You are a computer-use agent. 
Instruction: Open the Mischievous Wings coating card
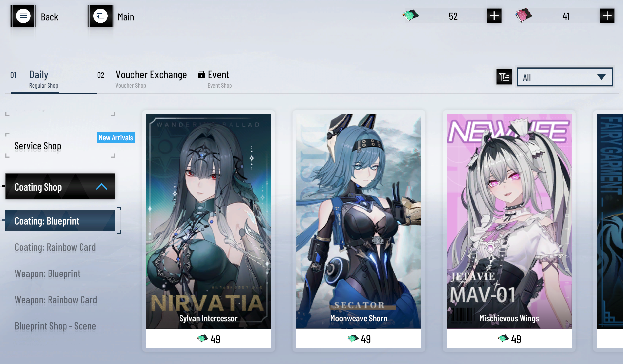tap(509, 231)
